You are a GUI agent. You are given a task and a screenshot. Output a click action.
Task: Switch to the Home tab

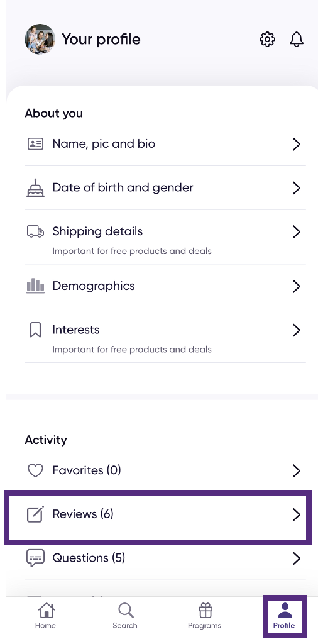[x=45, y=616]
